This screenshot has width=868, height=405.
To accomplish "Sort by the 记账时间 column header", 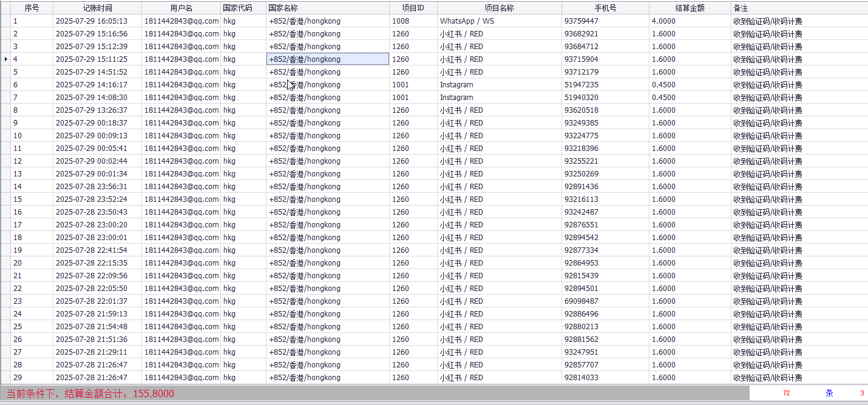I will click(97, 8).
